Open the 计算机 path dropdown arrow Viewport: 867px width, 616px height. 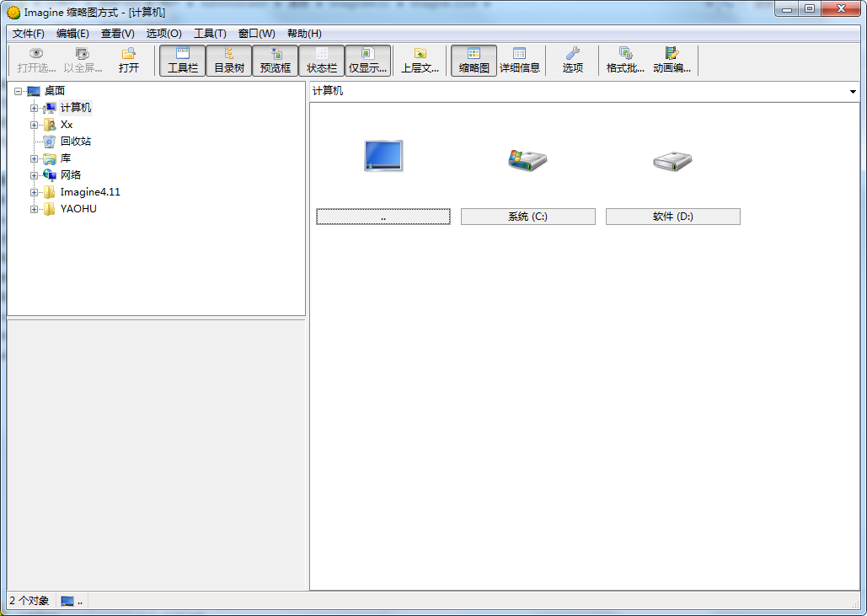tap(853, 92)
